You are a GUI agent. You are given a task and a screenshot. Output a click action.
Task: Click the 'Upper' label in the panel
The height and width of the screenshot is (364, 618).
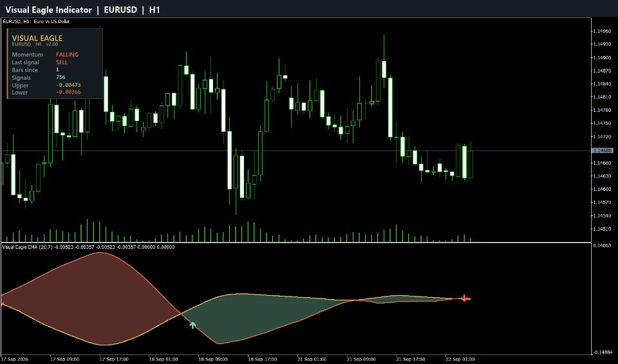pyautogui.click(x=20, y=86)
